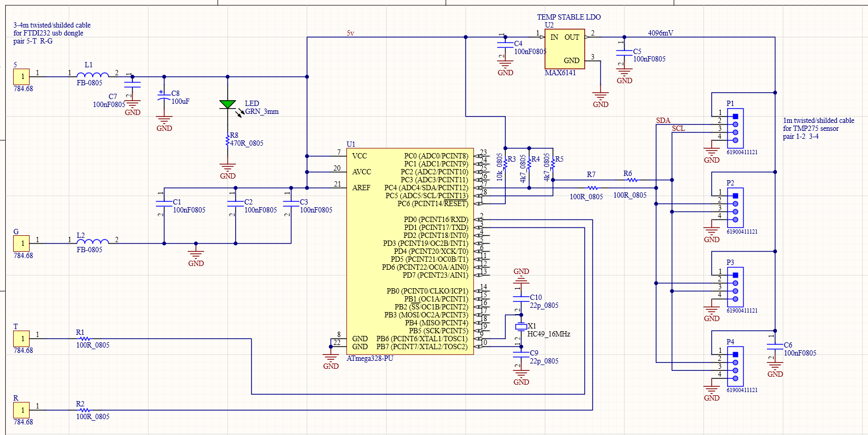This screenshot has height=435, width=868.
Task: Select the yellow pad labeled T
Action: 22,339
